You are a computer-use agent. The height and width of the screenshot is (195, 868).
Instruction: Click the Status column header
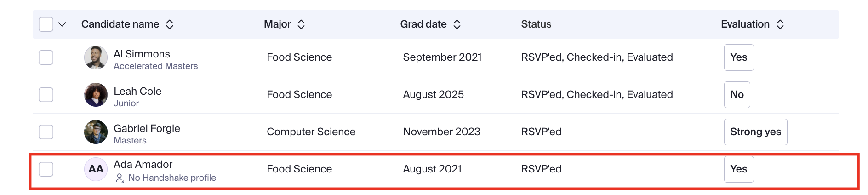[536, 24]
